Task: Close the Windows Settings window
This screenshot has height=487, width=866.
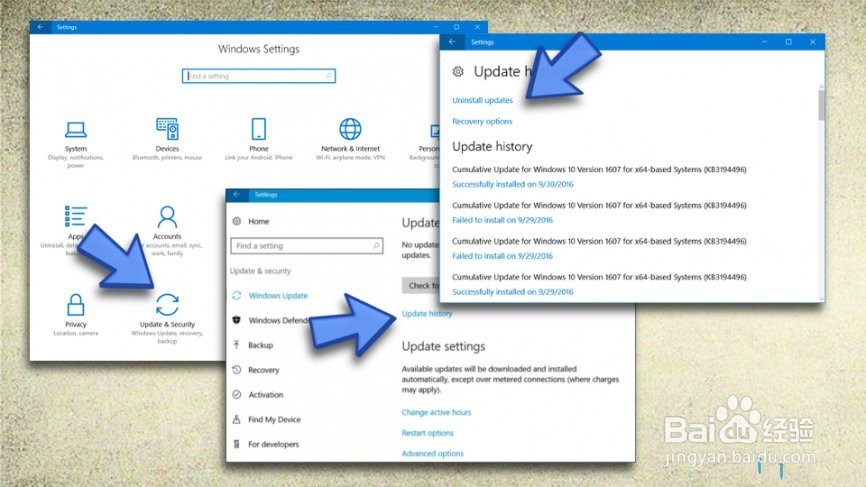Action: coord(477,27)
